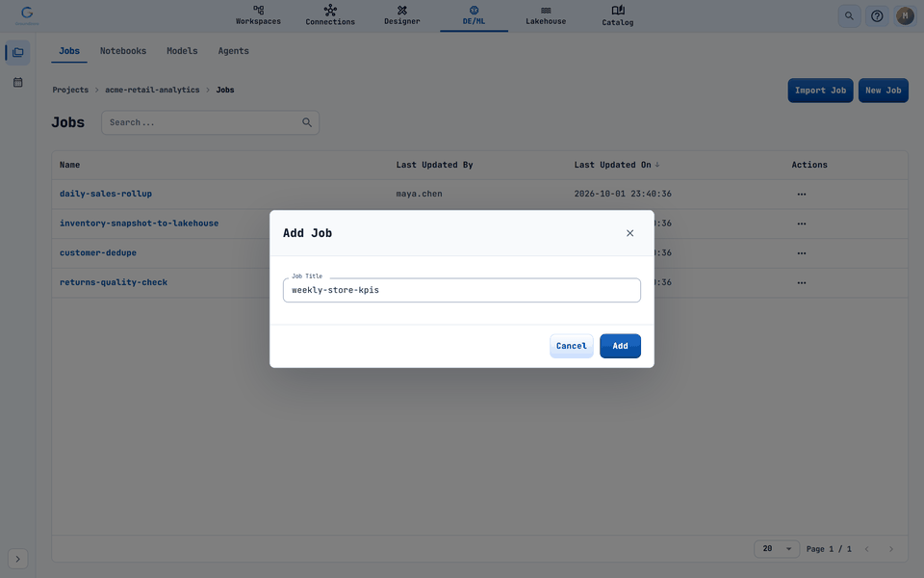
Task: Toggle the sort arrow on Last Updated On
Action: tap(657, 165)
